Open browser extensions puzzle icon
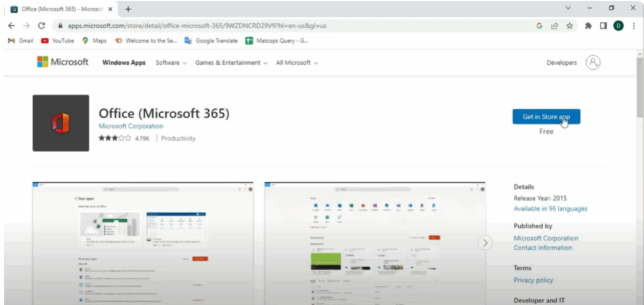This screenshot has height=305, width=644. 588,25
